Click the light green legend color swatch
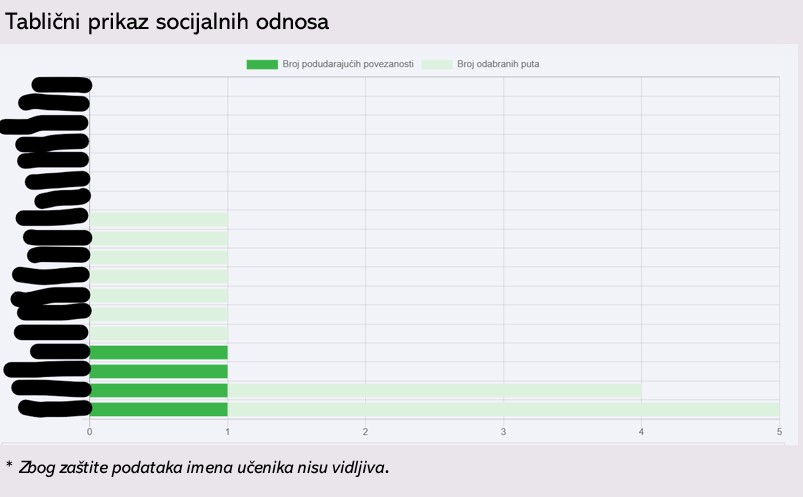 tap(436, 64)
